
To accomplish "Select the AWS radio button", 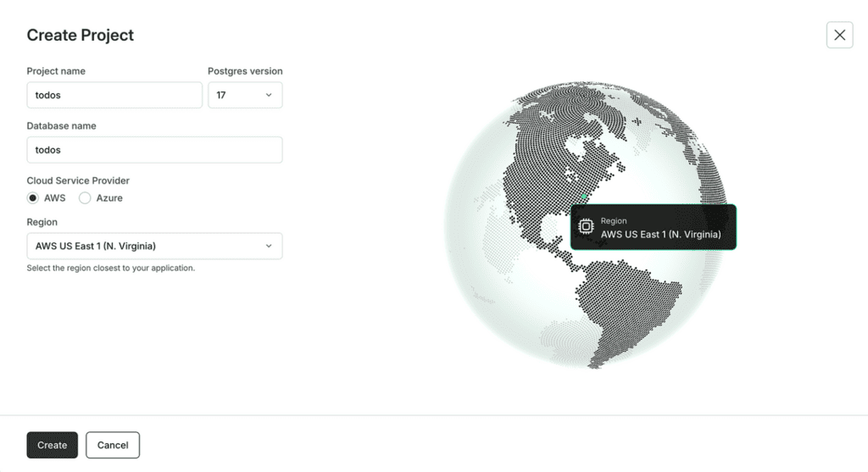I will pyautogui.click(x=33, y=197).
